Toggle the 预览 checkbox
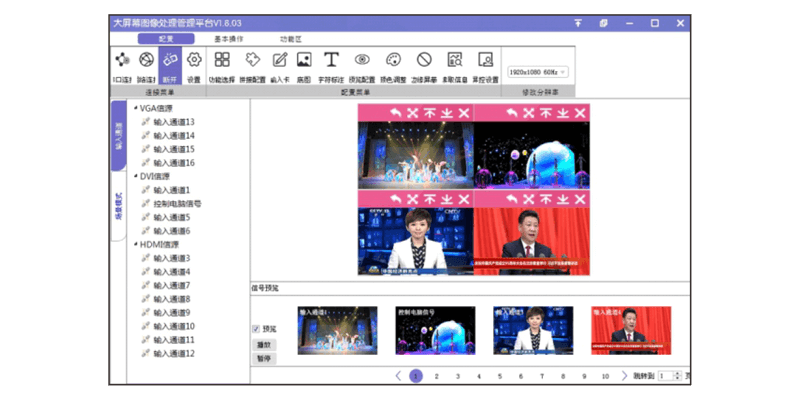 click(256, 328)
